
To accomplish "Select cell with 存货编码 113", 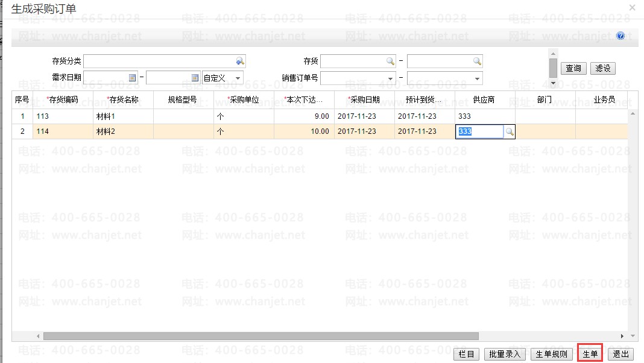I will coord(63,116).
